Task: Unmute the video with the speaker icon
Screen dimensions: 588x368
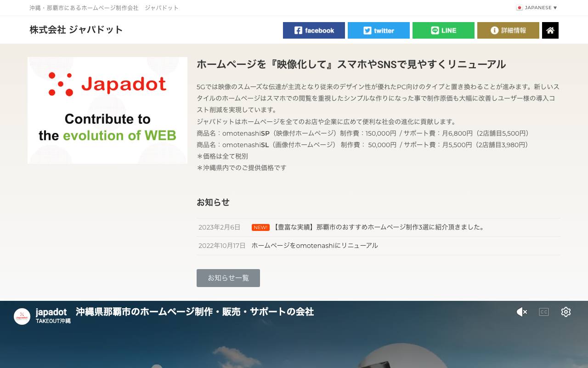Action: coord(522,312)
